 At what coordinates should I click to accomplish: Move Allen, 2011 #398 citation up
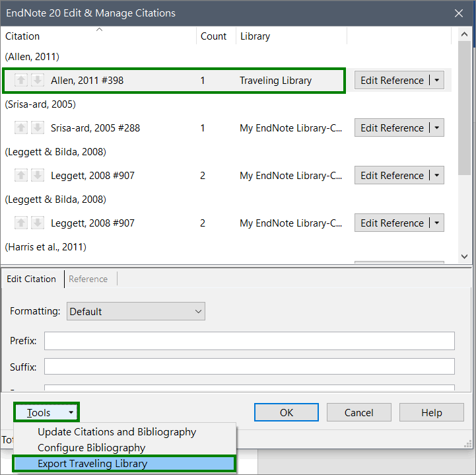[21, 80]
